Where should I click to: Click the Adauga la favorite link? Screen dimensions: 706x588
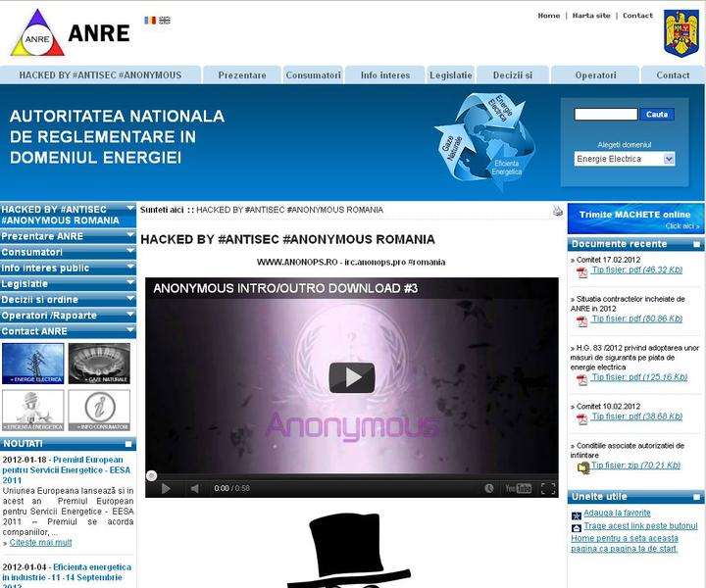[617, 513]
